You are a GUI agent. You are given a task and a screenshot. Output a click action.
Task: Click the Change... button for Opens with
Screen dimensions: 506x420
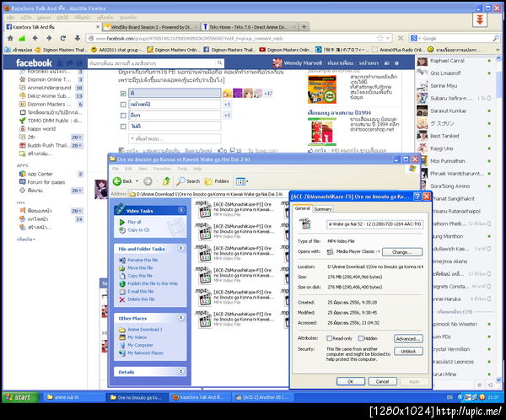point(401,251)
